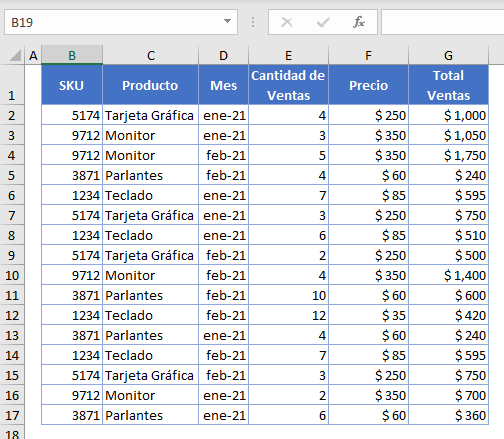Click ene-21 cell in row 13
This screenshot has height=439, width=504.
[224, 335]
